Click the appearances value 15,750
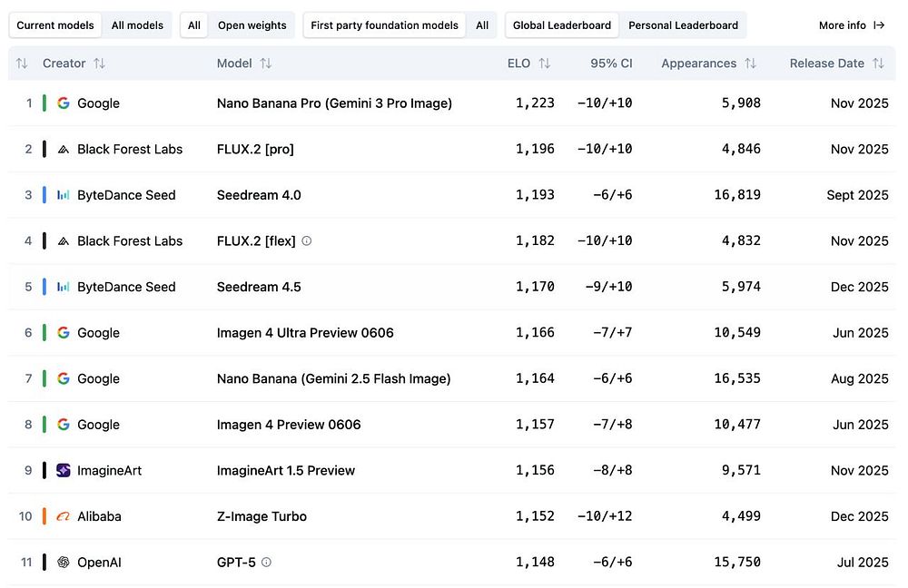908x588 pixels. pyautogui.click(x=737, y=562)
